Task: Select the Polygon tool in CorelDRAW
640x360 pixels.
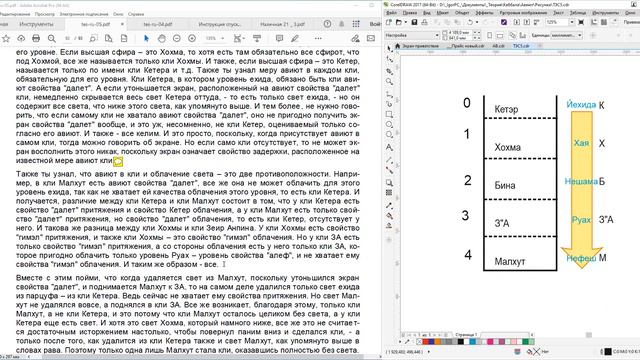Action: click(389, 135)
